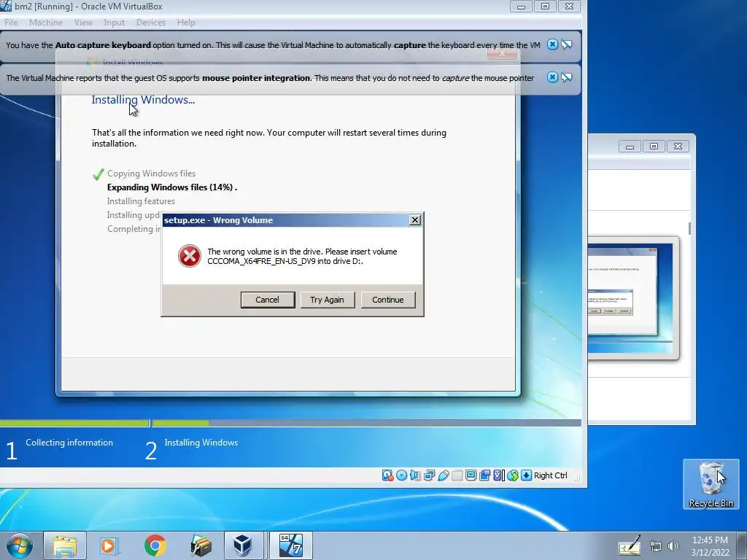Click the pen tablet input tray icon
Image resolution: width=747 pixels, height=560 pixels.
click(x=630, y=545)
